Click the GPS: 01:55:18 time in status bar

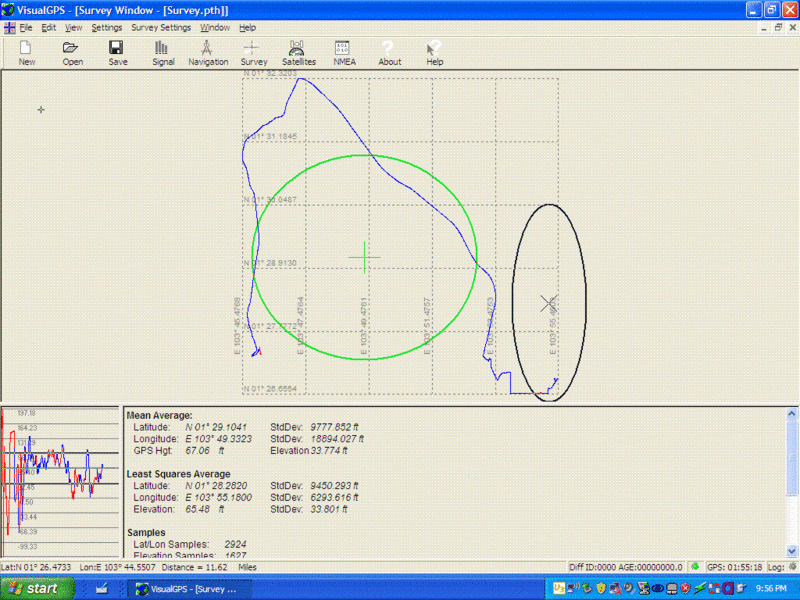click(x=735, y=567)
